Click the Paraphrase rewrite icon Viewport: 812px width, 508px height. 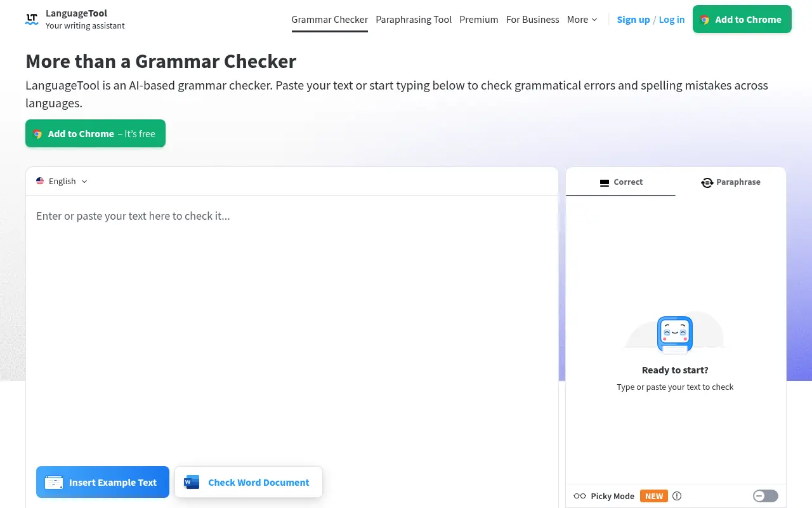point(707,182)
